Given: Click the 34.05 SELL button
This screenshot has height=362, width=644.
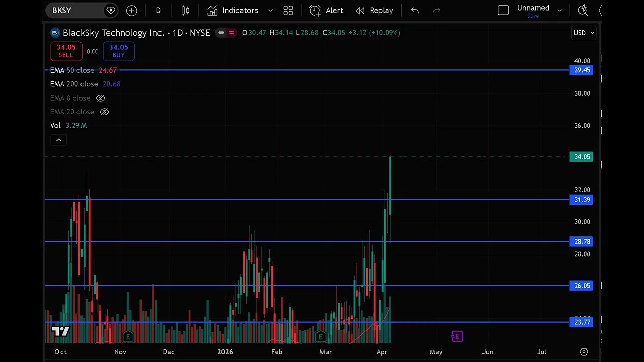Looking at the screenshot, I should (66, 51).
